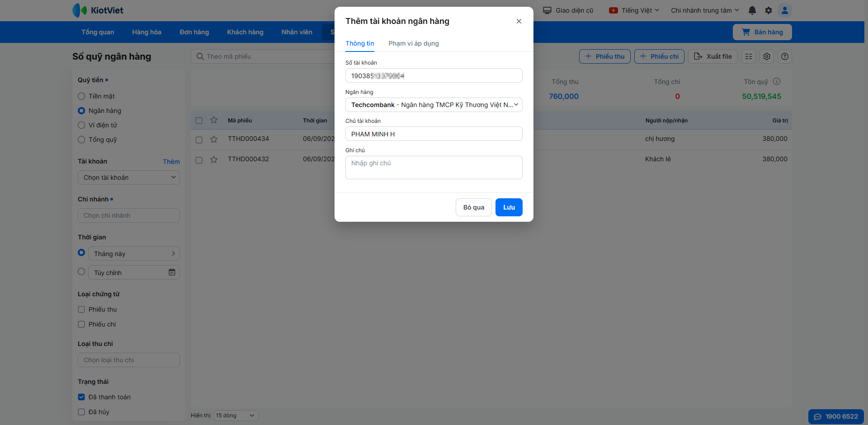Open the 1900 6522 support chat
Image resolution: width=868 pixels, height=425 pixels.
point(836,416)
